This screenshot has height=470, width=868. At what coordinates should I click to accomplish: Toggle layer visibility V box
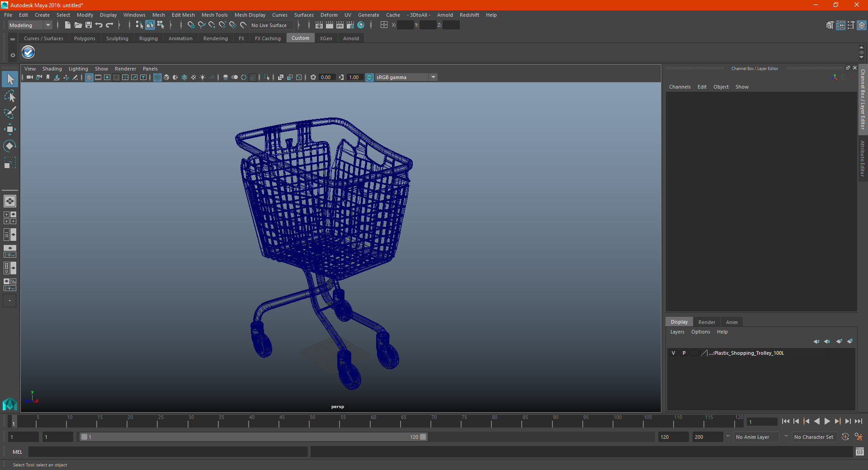pyautogui.click(x=674, y=353)
